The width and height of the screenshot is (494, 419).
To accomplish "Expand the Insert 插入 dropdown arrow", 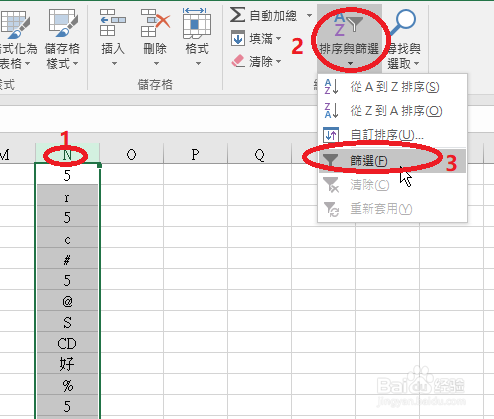I will pos(114,63).
